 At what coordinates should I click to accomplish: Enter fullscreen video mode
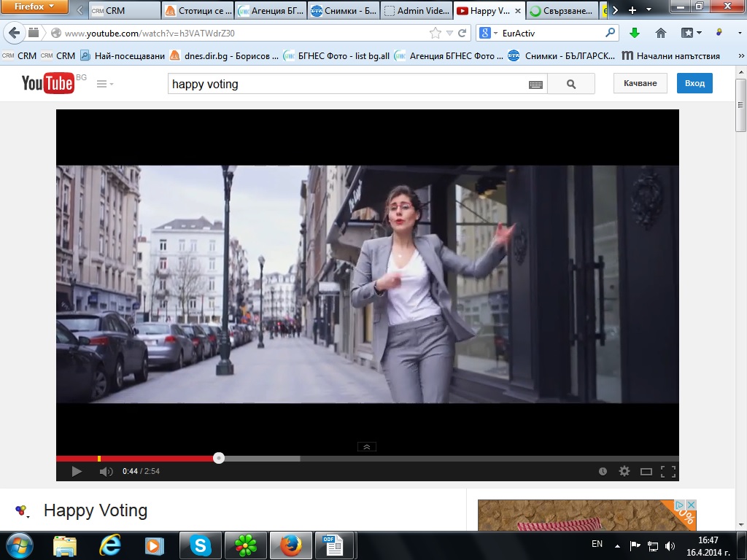click(667, 472)
